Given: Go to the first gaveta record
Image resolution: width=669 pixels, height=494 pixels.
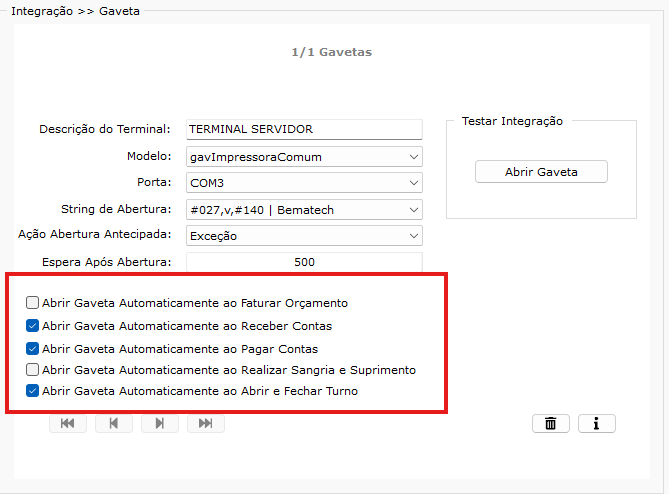Looking at the screenshot, I should click(68, 423).
